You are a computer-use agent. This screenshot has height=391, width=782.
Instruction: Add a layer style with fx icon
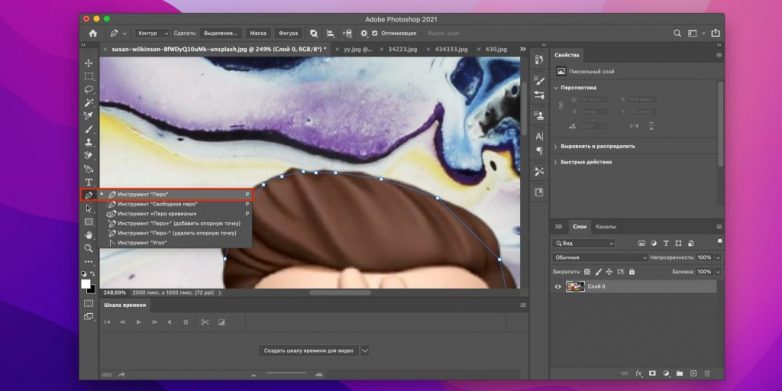pos(638,374)
